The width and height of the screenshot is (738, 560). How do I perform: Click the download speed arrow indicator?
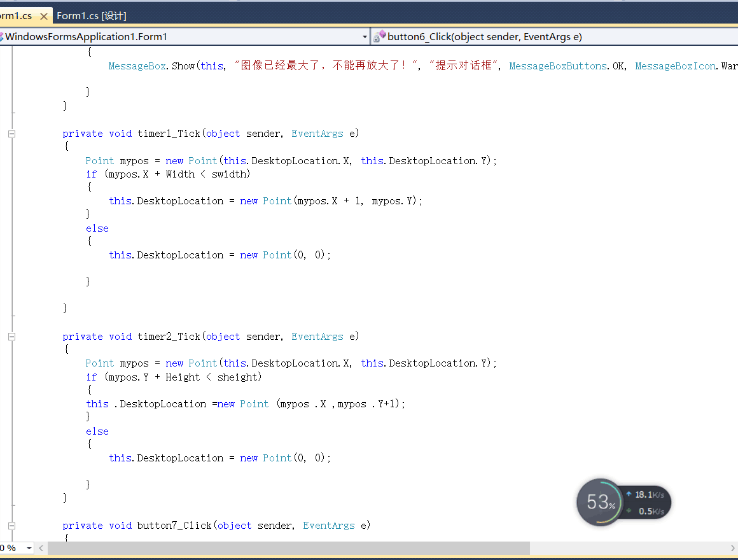pyautogui.click(x=629, y=511)
